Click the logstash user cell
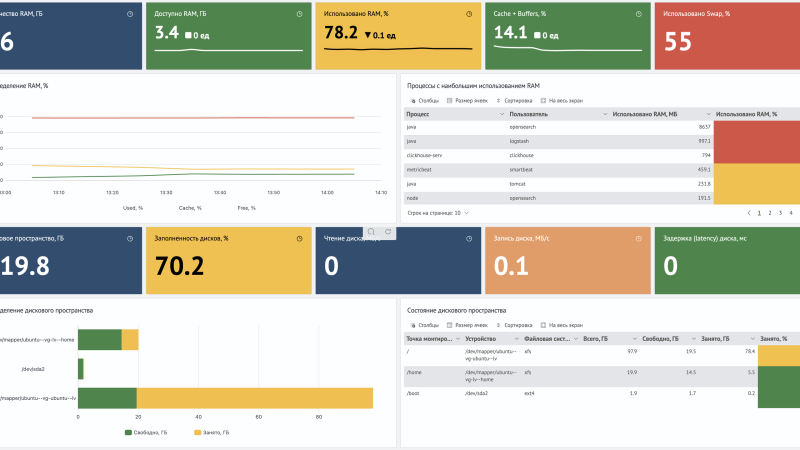Image resolution: width=800 pixels, height=450 pixels. (x=558, y=141)
